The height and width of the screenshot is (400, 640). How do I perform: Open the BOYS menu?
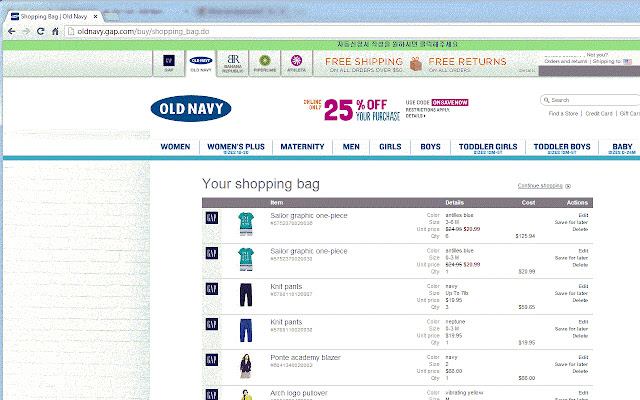point(431,147)
